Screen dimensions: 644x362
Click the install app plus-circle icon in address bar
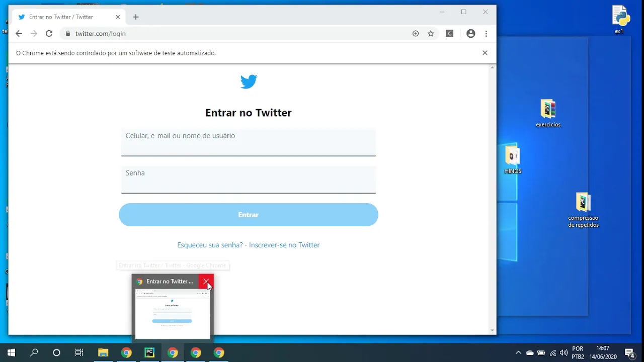(x=416, y=34)
